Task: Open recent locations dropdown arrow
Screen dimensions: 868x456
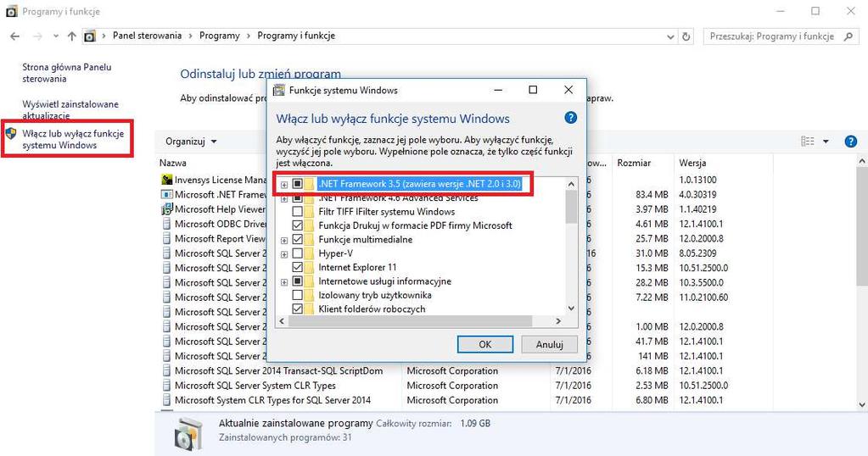Action: (56, 36)
